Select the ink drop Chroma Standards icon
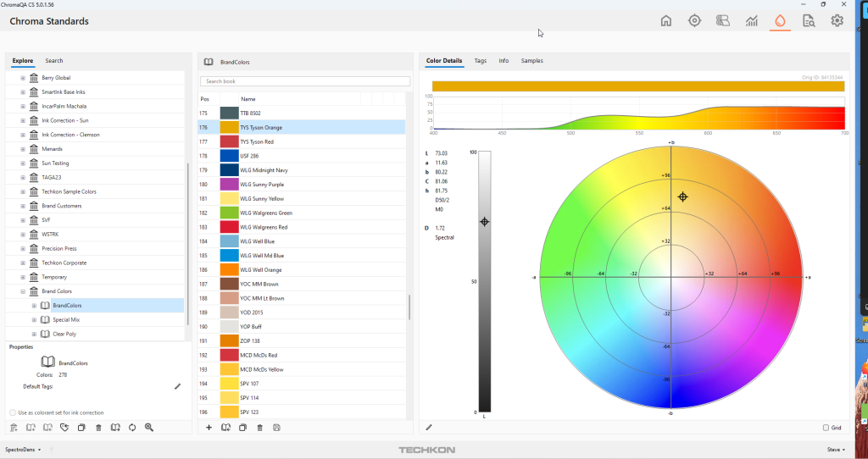The height and width of the screenshot is (459, 868). (780, 21)
